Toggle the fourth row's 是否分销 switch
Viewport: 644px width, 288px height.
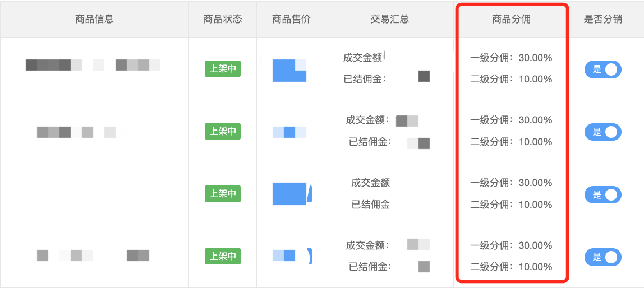(602, 257)
